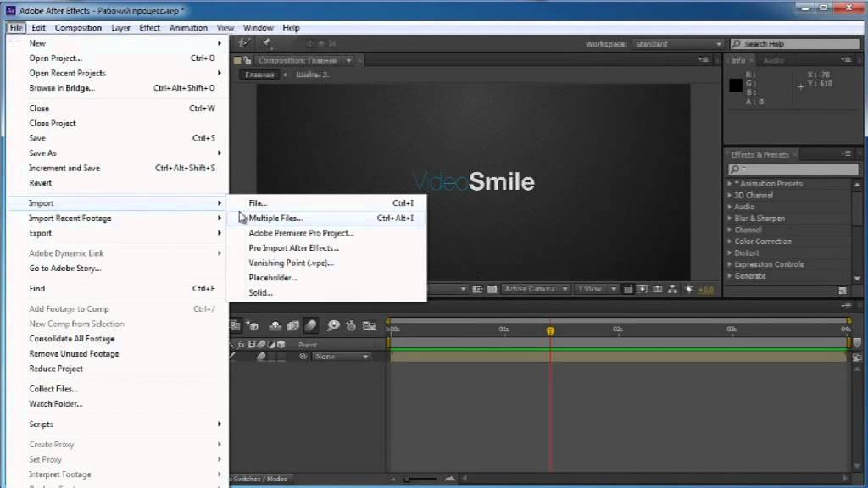Click the Composition Mini-Flowchart button in timeline

(236, 326)
